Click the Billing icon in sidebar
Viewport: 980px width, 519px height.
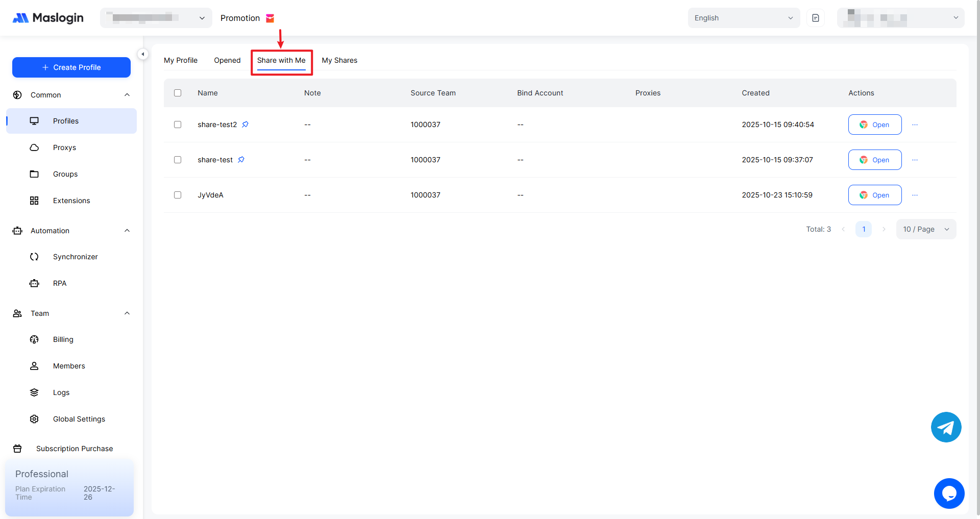(x=34, y=339)
